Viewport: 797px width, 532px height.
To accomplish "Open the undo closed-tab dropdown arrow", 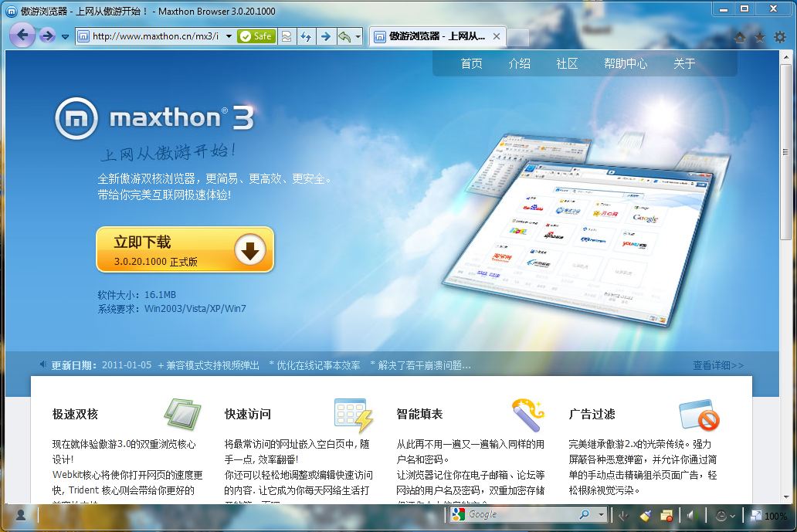I will click(x=358, y=36).
